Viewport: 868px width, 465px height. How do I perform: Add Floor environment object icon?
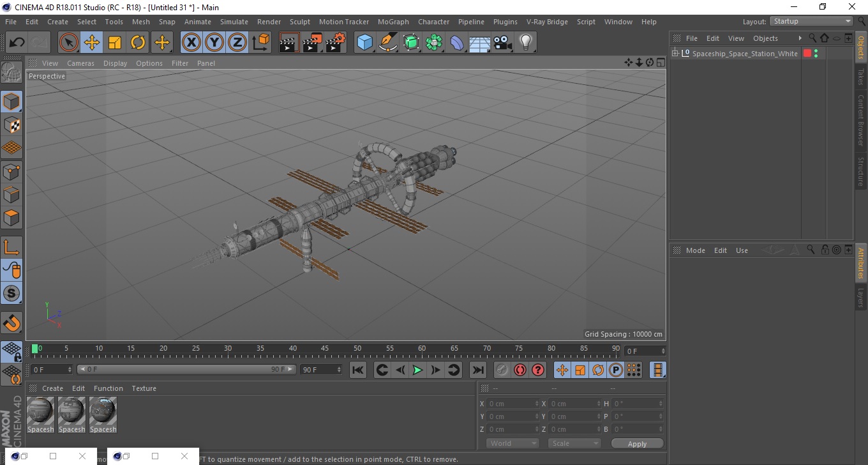tap(480, 43)
